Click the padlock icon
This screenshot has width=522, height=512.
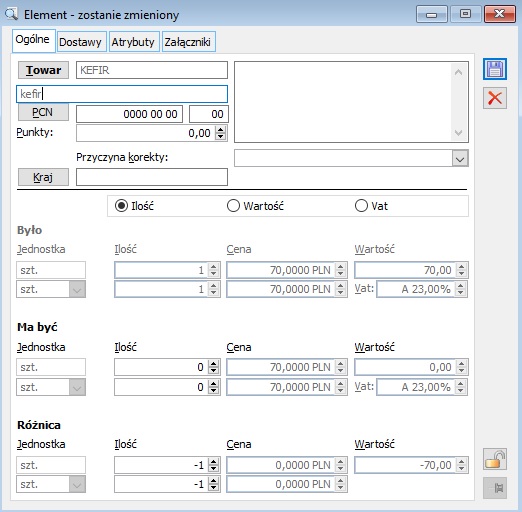[x=495, y=459]
